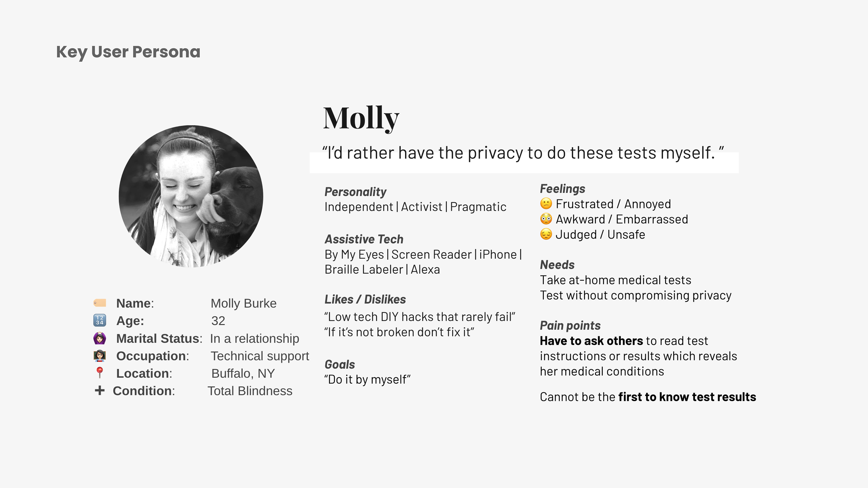Image resolution: width=868 pixels, height=488 pixels.
Task: Click bold text 'first to know test results'
Action: (x=687, y=397)
